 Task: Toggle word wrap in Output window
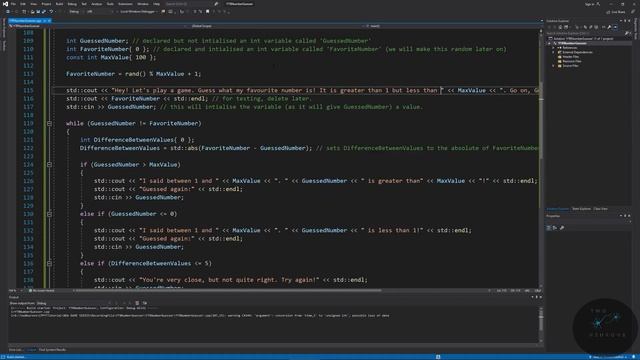click(144, 303)
